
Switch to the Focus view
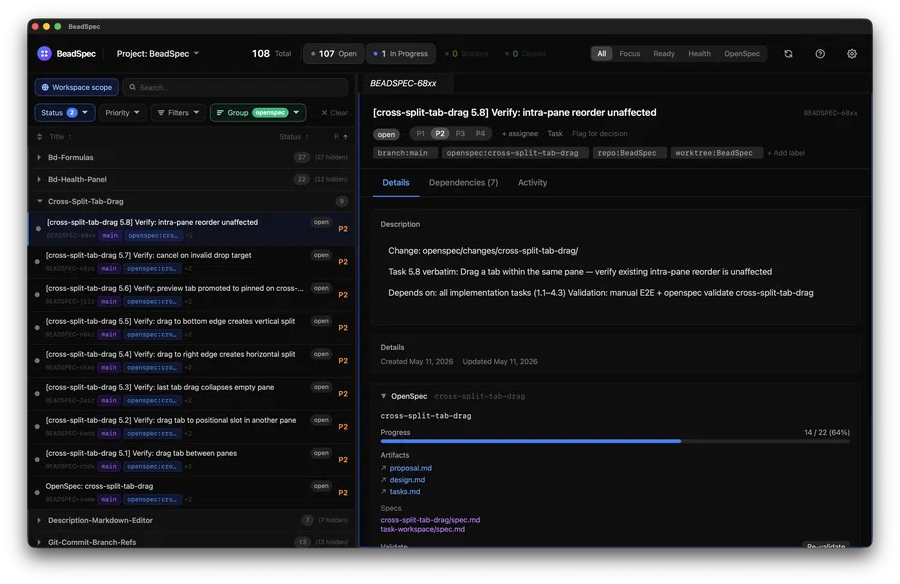(630, 53)
